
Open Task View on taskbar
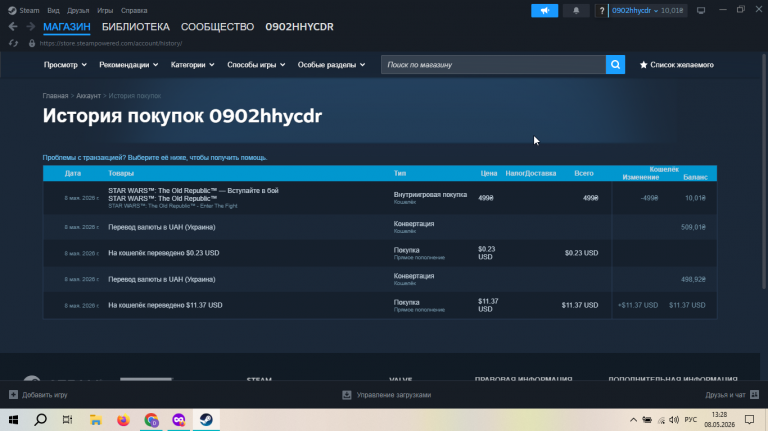click(68, 420)
